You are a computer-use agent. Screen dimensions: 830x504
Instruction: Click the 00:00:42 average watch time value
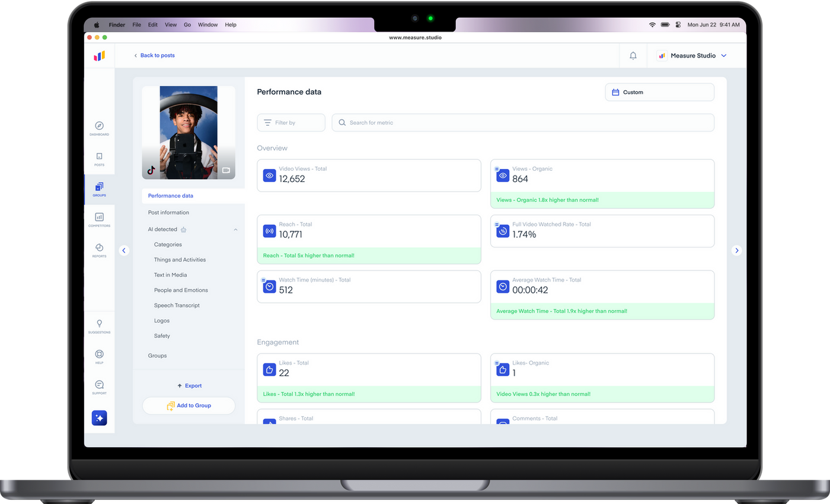click(x=530, y=290)
